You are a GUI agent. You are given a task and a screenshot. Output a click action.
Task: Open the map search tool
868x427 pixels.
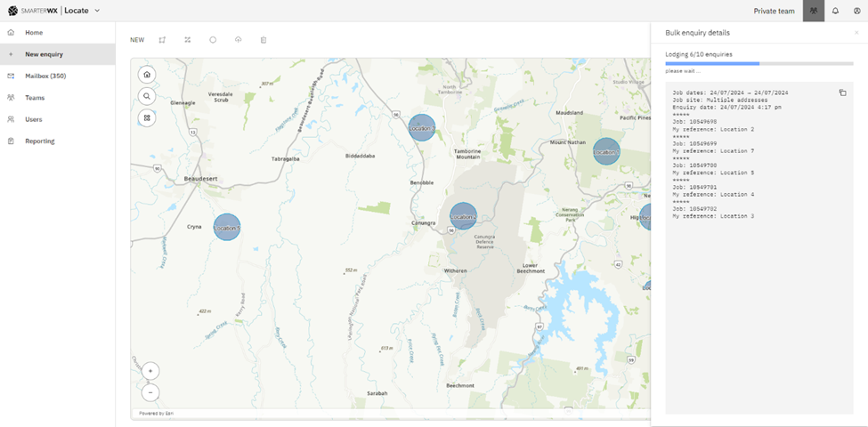pos(147,96)
